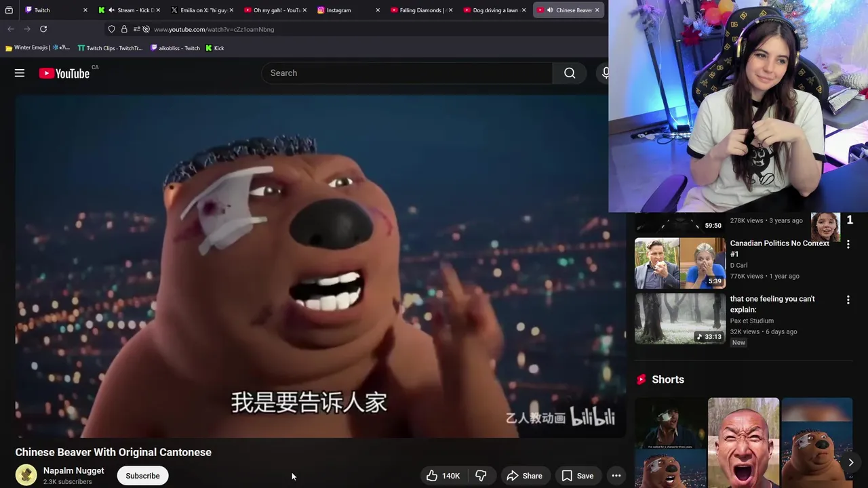Open 'that one feeling you can't explain' title
868x488 pixels.
pos(772,304)
